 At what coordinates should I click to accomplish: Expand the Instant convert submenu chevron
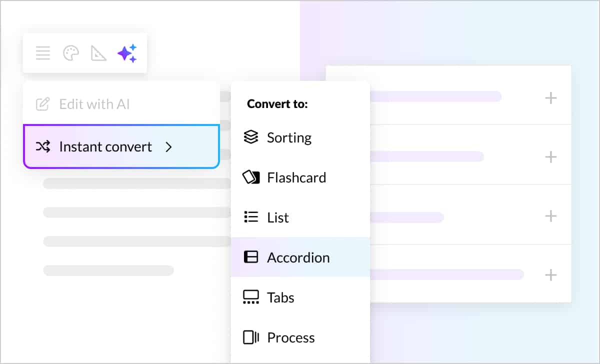pos(168,147)
